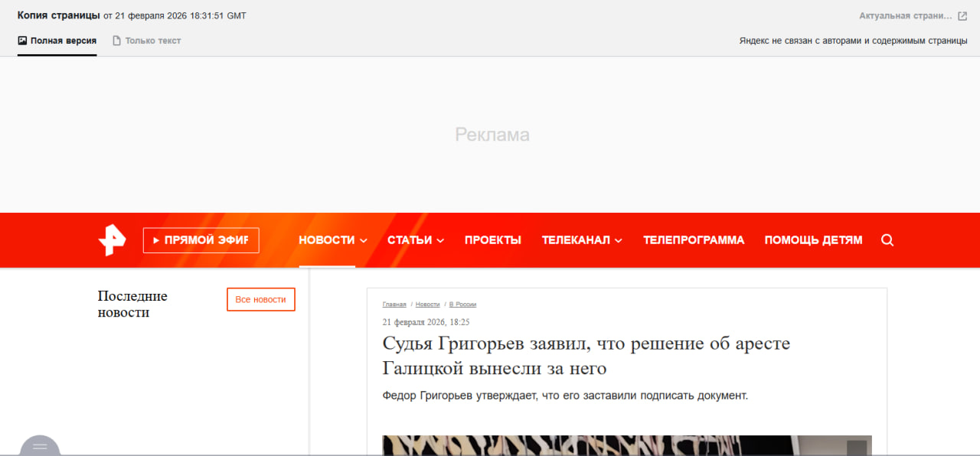
Task: Open the round hamburger menu button
Action: coord(40,447)
